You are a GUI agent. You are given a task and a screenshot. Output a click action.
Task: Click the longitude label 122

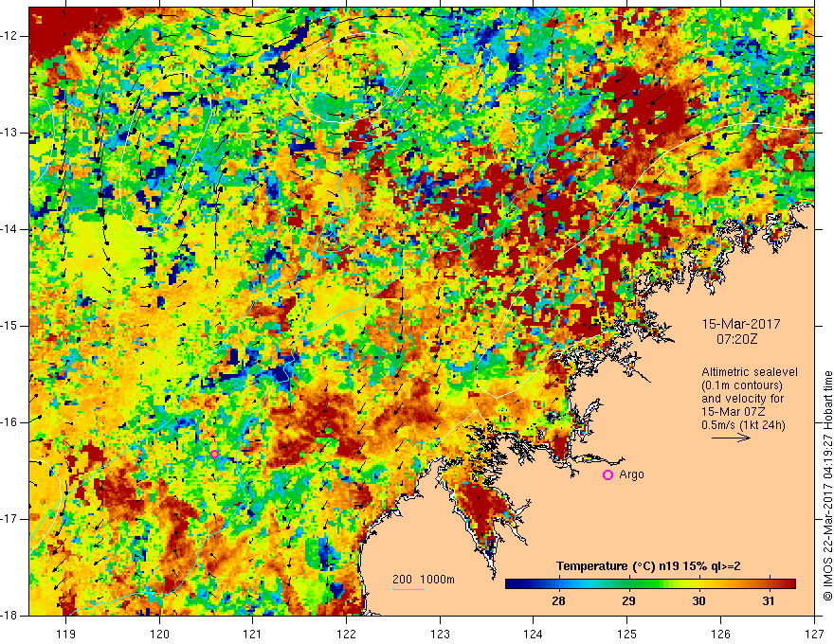pos(346,634)
